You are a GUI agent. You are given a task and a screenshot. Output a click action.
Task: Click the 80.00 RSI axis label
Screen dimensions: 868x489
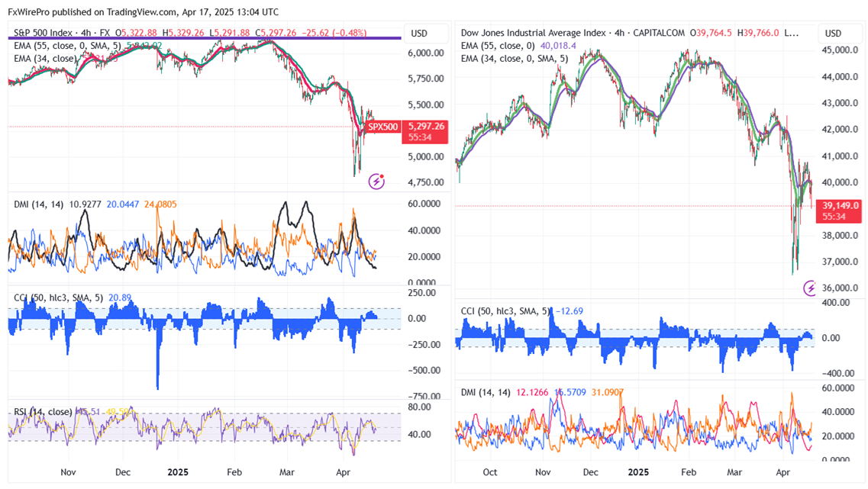click(419, 407)
